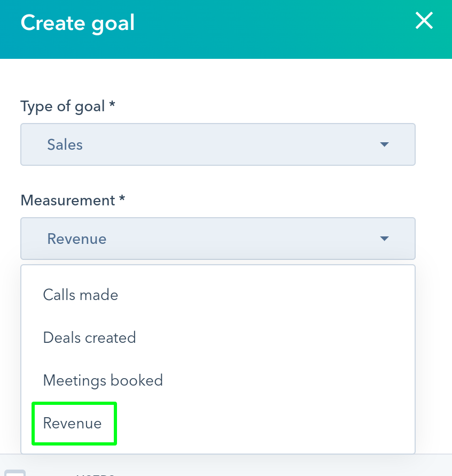The width and height of the screenshot is (452, 476).
Task: Click the chevron on the Measurement dropdown
Action: pyautogui.click(x=384, y=239)
